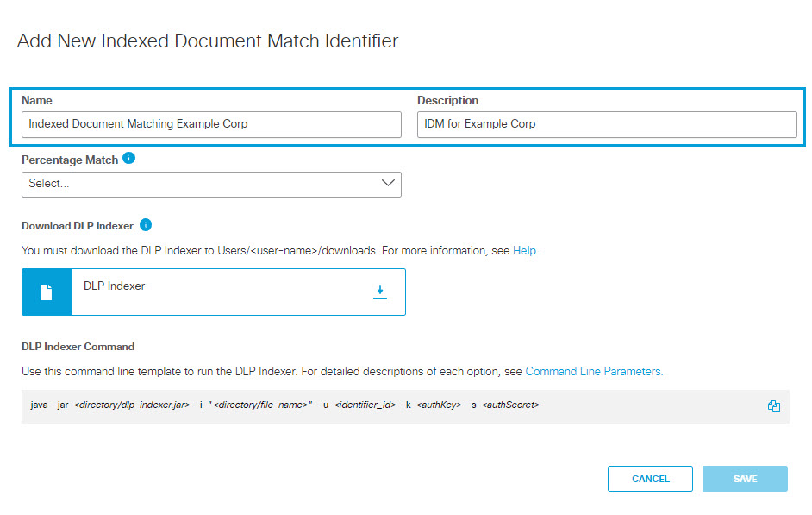Viewport: 812px width, 515px height.
Task: Click the DLP Indexer Command section heading
Action: (78, 347)
